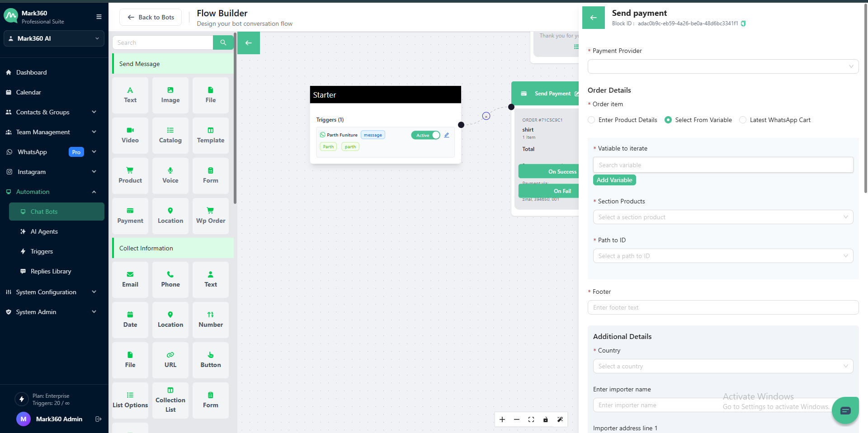868x433 pixels.
Task: Toggle the Active switch on trigger
Action: [425, 135]
